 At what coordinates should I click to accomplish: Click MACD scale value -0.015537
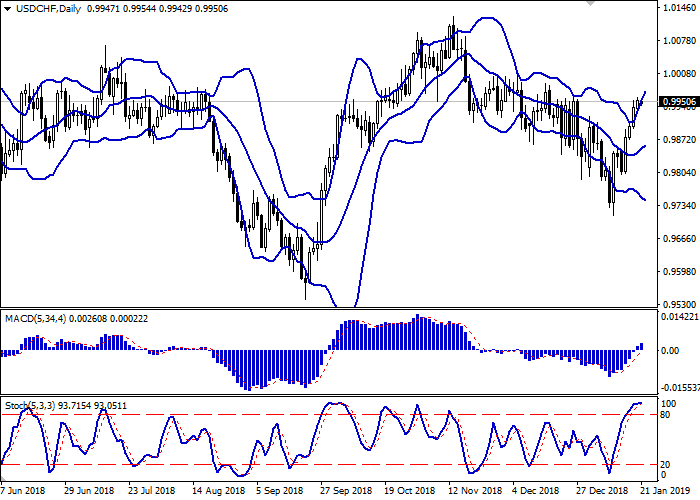point(679,389)
